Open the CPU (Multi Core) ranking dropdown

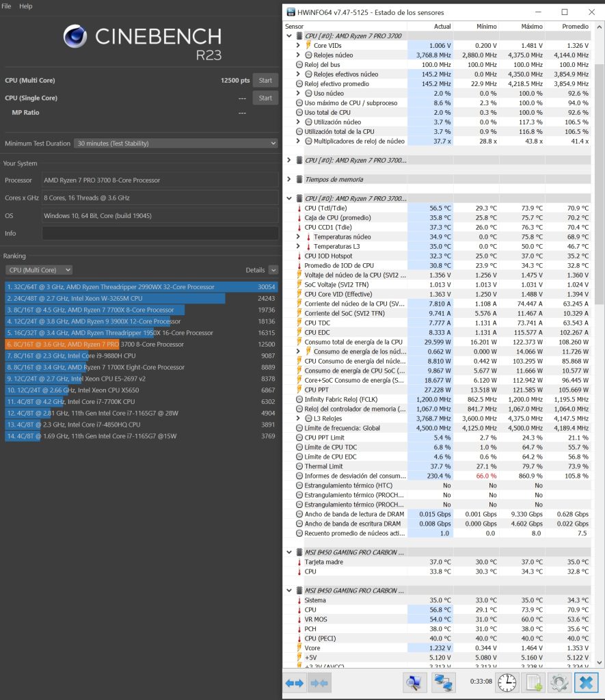click(39, 270)
